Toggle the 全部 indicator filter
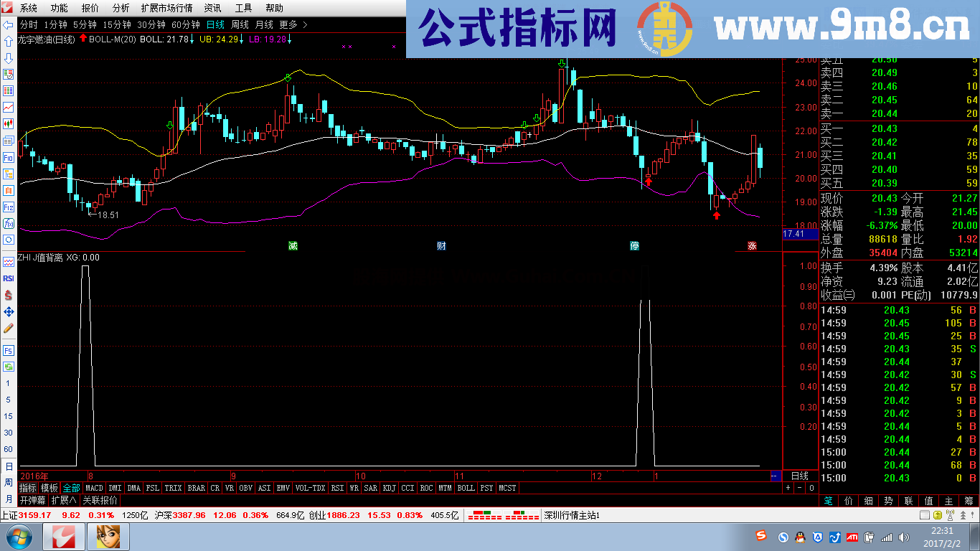The image size is (980, 551). pos(72,488)
